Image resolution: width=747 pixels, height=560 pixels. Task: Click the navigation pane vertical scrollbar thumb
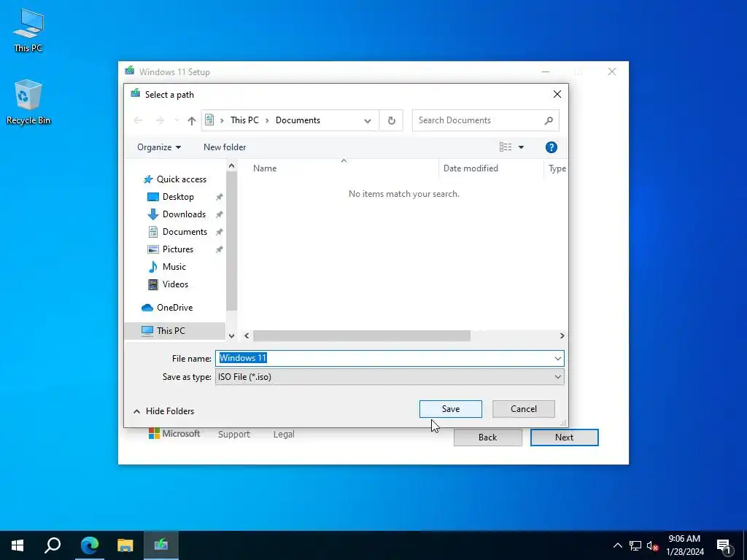(x=231, y=241)
